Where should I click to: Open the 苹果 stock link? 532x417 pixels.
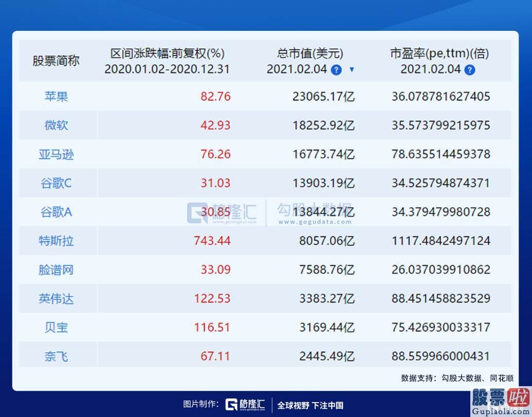[56, 96]
